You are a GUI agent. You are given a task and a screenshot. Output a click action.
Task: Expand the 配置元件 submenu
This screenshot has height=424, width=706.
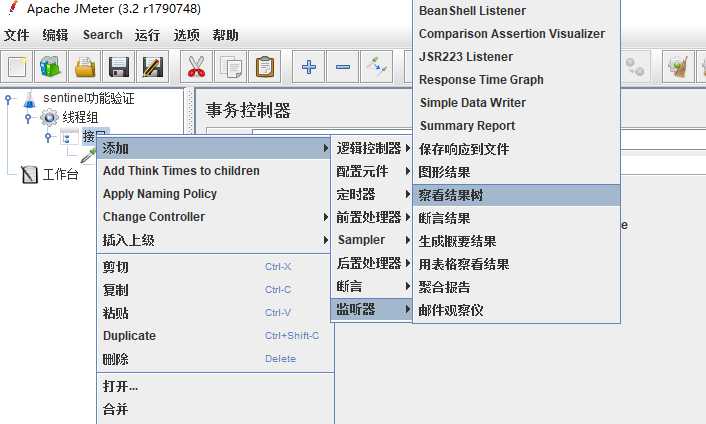[x=372, y=171]
